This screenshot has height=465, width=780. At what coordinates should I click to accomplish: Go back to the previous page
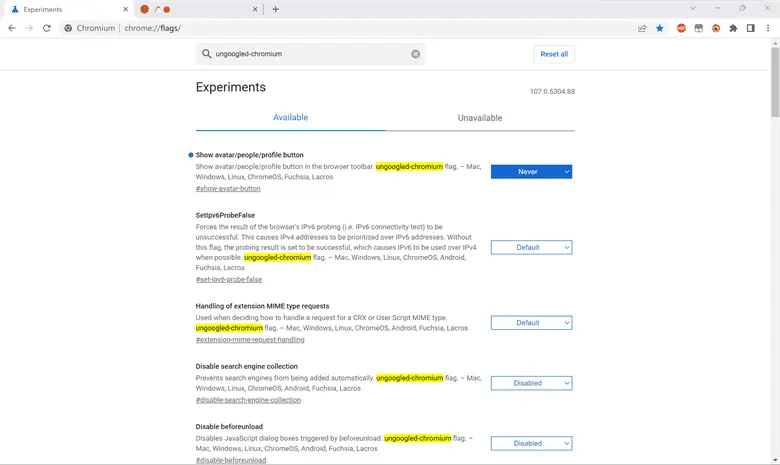pos(12,28)
